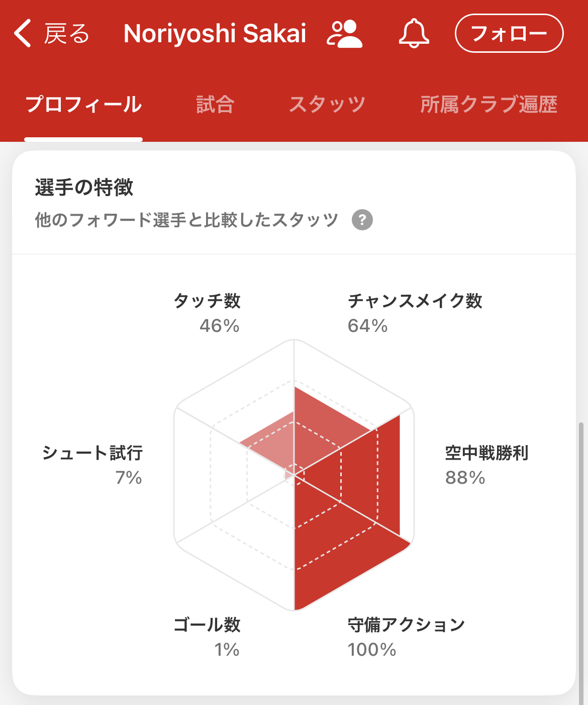This screenshot has width=588, height=705.
Task: Open the スタッツ tab
Action: (327, 105)
